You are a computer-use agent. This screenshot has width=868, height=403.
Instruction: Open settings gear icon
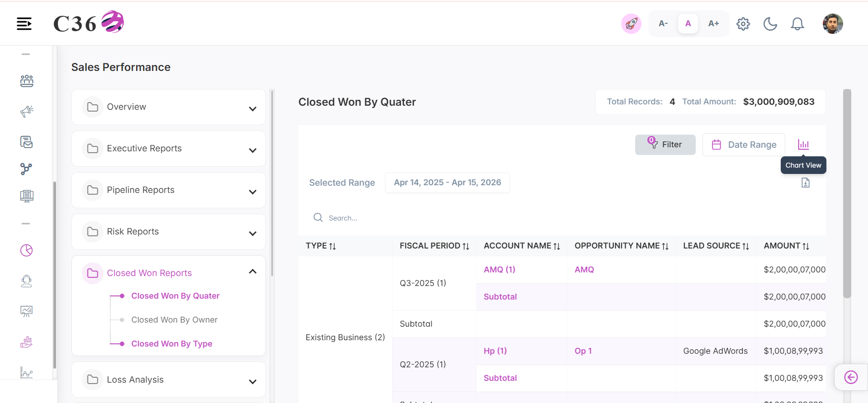tap(743, 23)
